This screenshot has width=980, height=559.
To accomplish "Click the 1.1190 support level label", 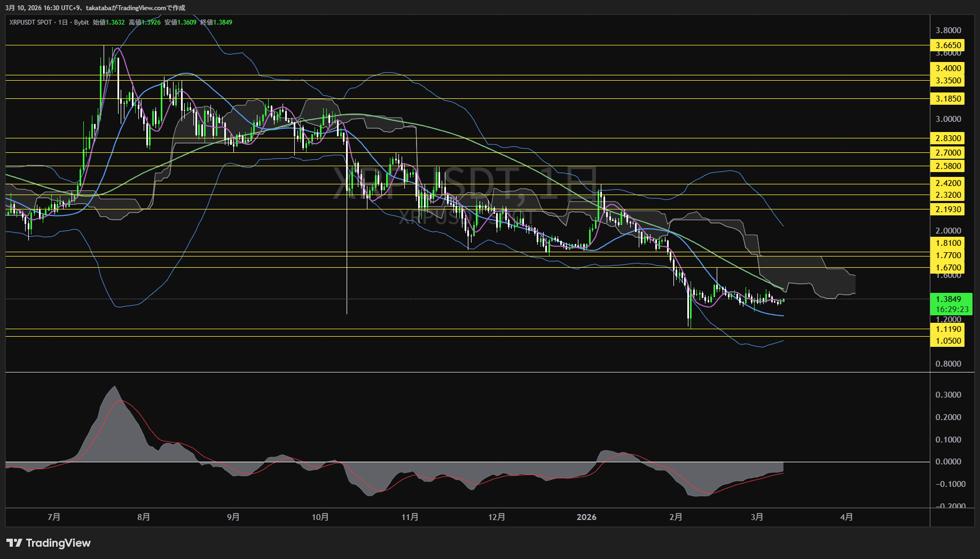I will click(x=948, y=329).
